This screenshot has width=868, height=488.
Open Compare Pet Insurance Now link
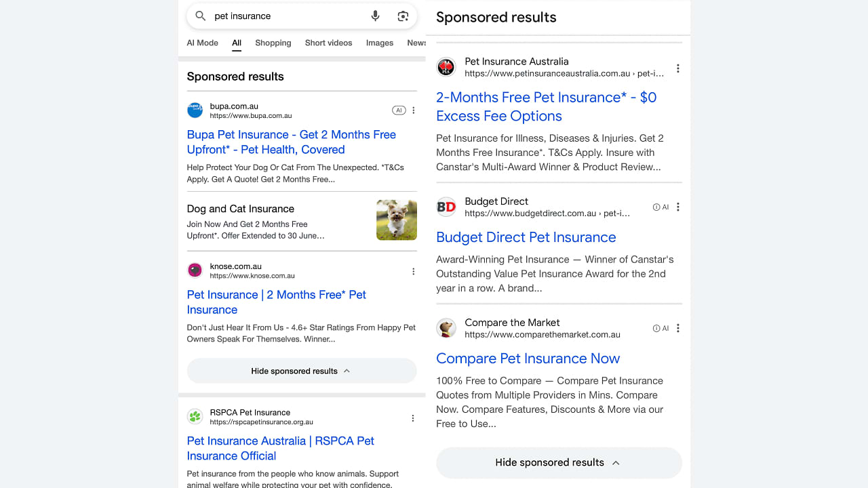coord(528,359)
